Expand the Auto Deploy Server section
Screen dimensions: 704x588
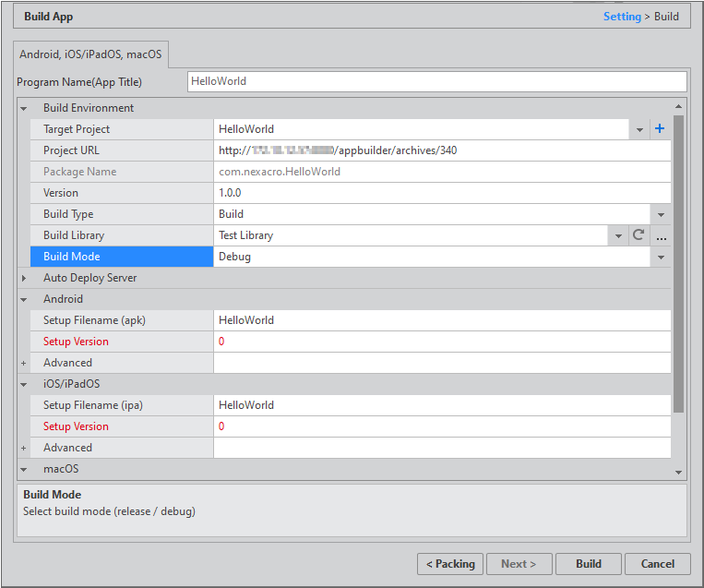[24, 278]
